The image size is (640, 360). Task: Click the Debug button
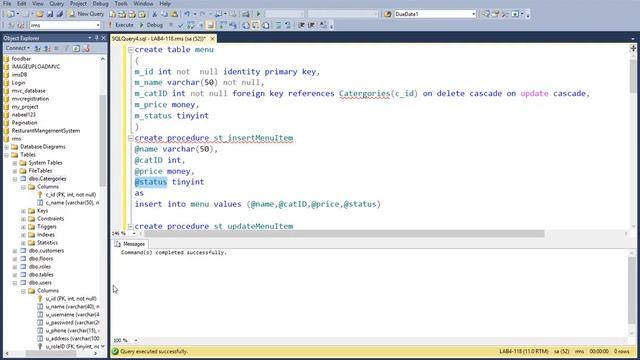point(151,25)
